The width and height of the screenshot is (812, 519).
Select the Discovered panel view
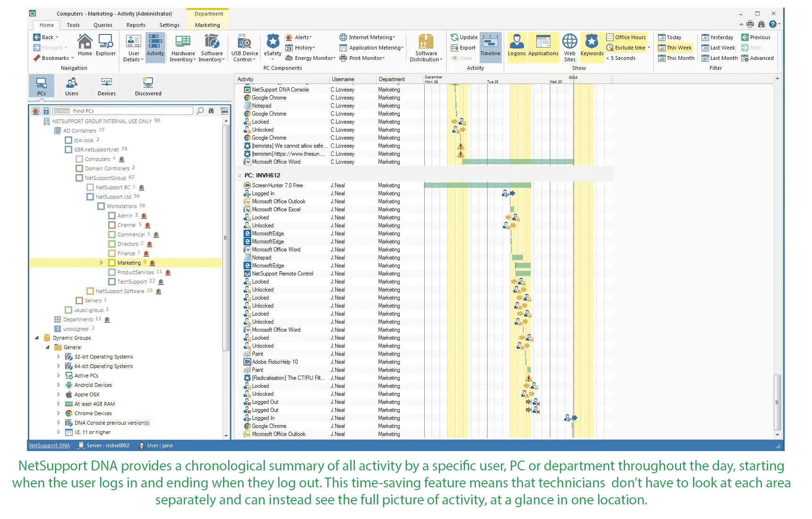click(148, 86)
